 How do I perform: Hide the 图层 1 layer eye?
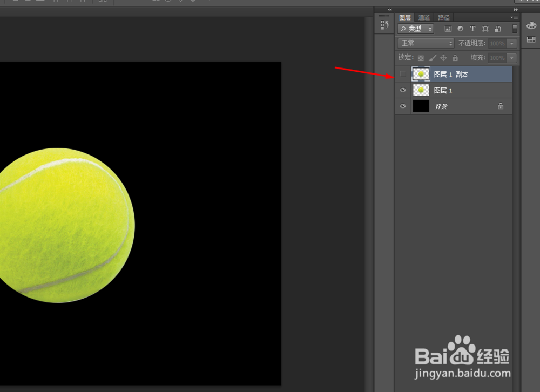[403, 90]
